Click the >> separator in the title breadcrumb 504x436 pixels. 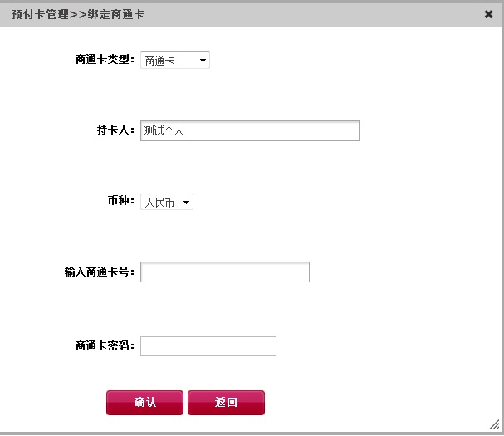tap(78, 15)
